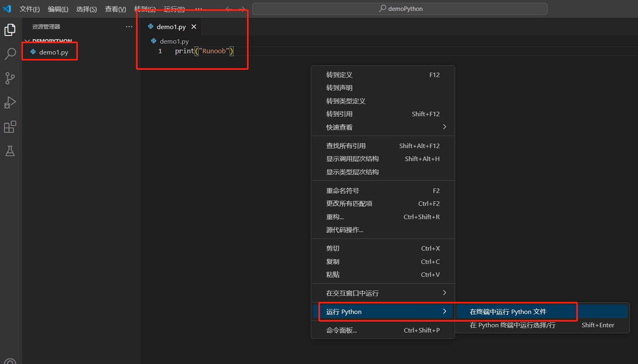Close the demo1.py editor tab
638x364 pixels.
tap(194, 27)
